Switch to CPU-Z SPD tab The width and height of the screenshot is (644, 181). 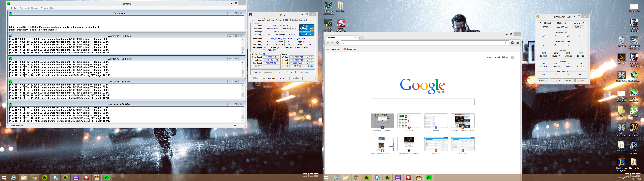click(287, 20)
